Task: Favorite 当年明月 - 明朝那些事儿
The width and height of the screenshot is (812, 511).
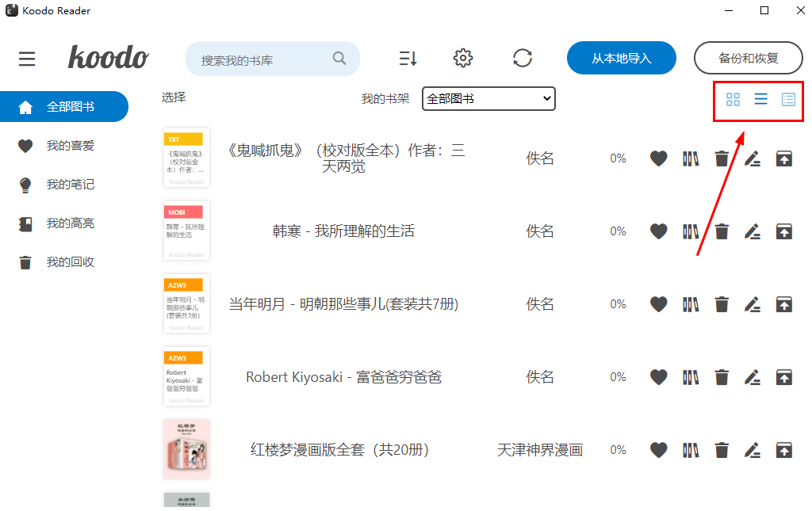Action: coord(658,303)
